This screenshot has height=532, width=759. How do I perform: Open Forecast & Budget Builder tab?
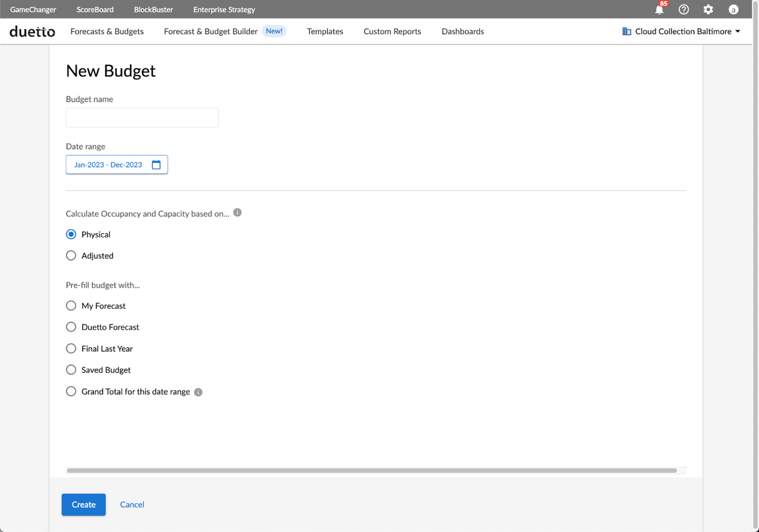click(x=211, y=31)
